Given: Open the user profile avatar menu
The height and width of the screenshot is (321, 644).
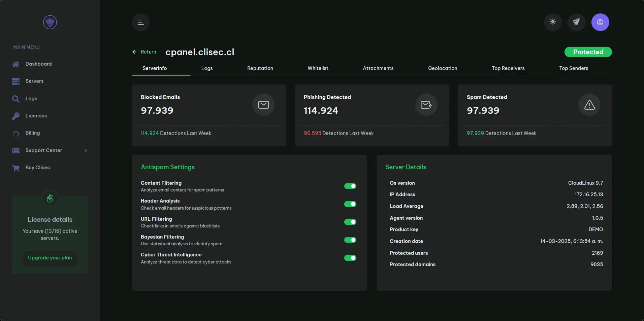Looking at the screenshot, I should point(600,22).
